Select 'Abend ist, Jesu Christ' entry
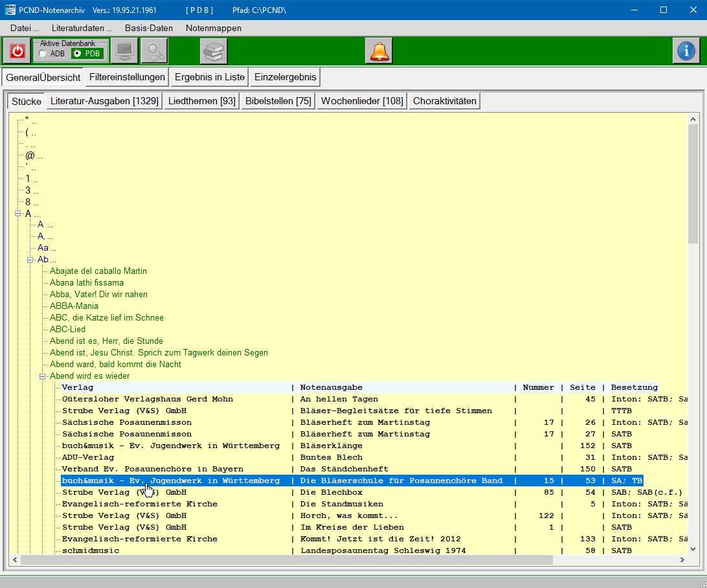 pos(159,353)
